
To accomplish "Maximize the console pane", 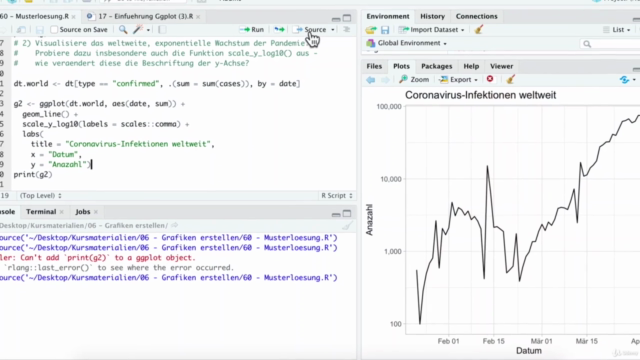I will [347, 213].
